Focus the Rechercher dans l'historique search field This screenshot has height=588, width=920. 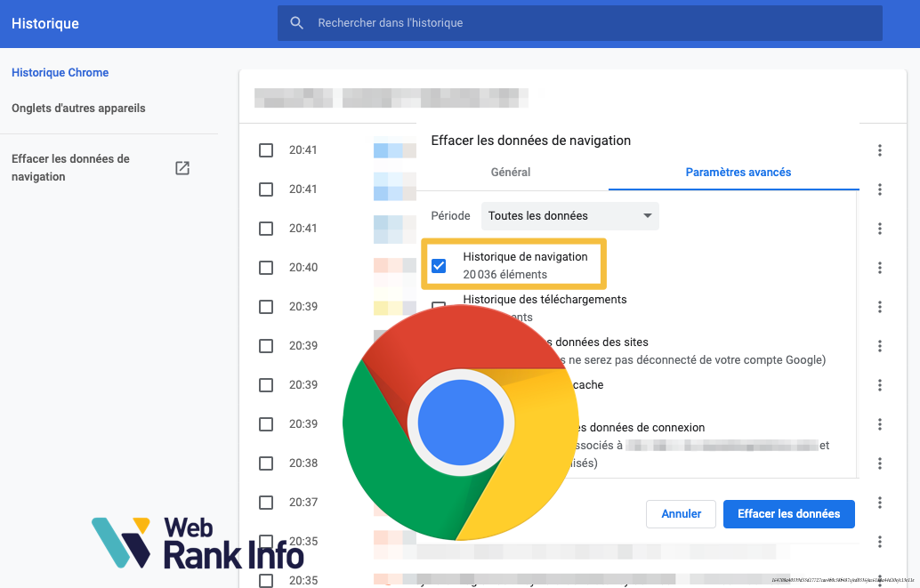click(587, 23)
